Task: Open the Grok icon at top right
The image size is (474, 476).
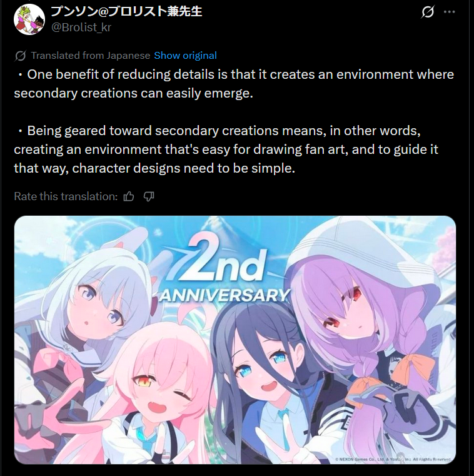Action: [x=428, y=12]
